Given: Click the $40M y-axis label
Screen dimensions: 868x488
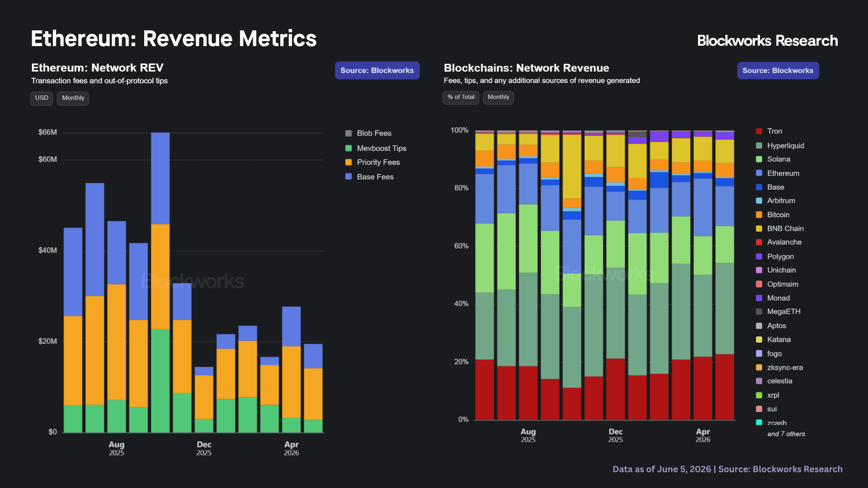Looking at the screenshot, I should tap(47, 250).
